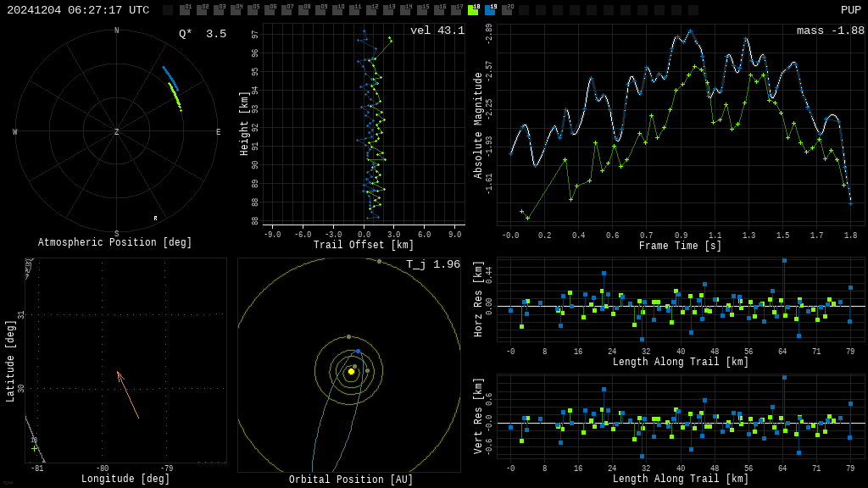The height and width of the screenshot is (488, 868).
Task: Click station 05 square in the top strip
Action: coord(253,10)
